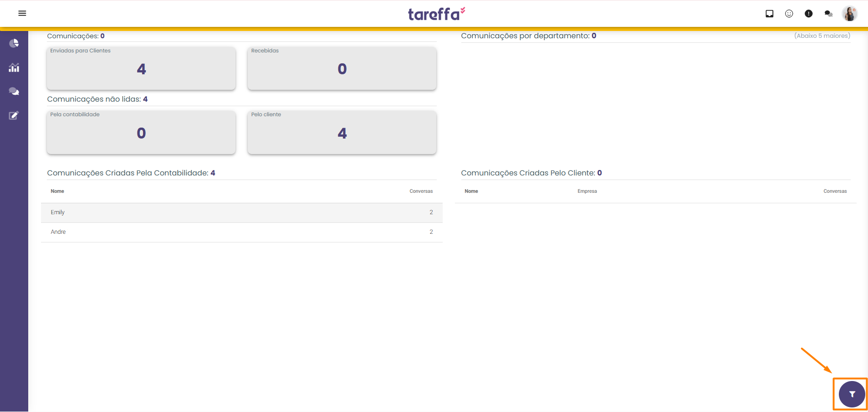Click the pie chart sidebar icon
The image size is (868, 412).
pos(14,43)
